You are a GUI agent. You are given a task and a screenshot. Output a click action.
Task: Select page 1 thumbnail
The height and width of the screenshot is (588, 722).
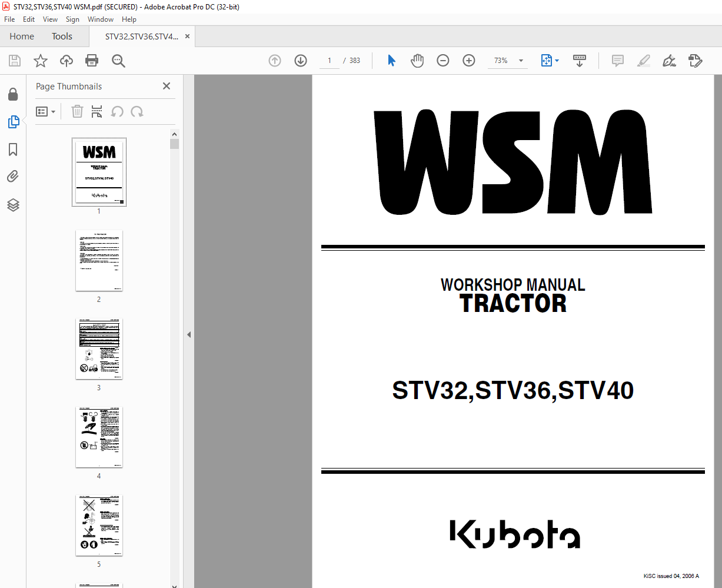pos(99,172)
